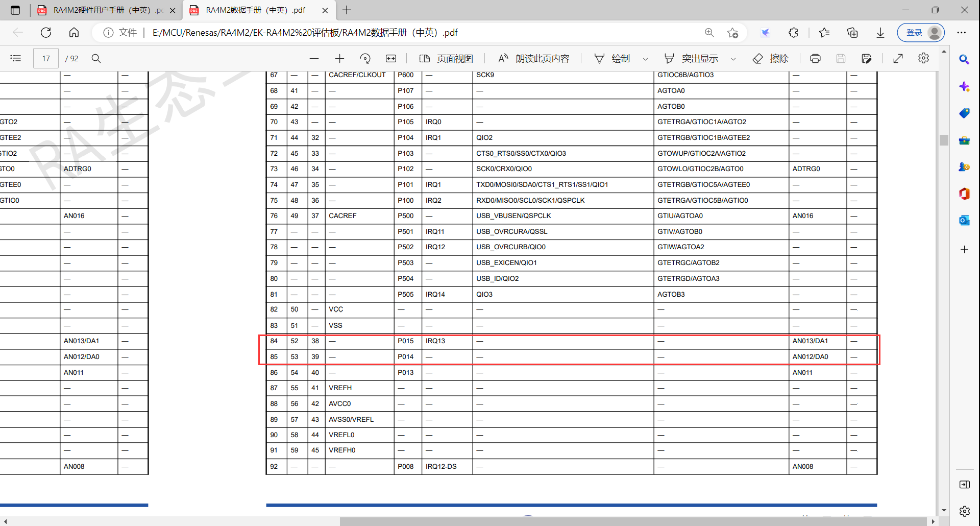Click the address bar file path
Screen dimensions: 980x526
305,33
